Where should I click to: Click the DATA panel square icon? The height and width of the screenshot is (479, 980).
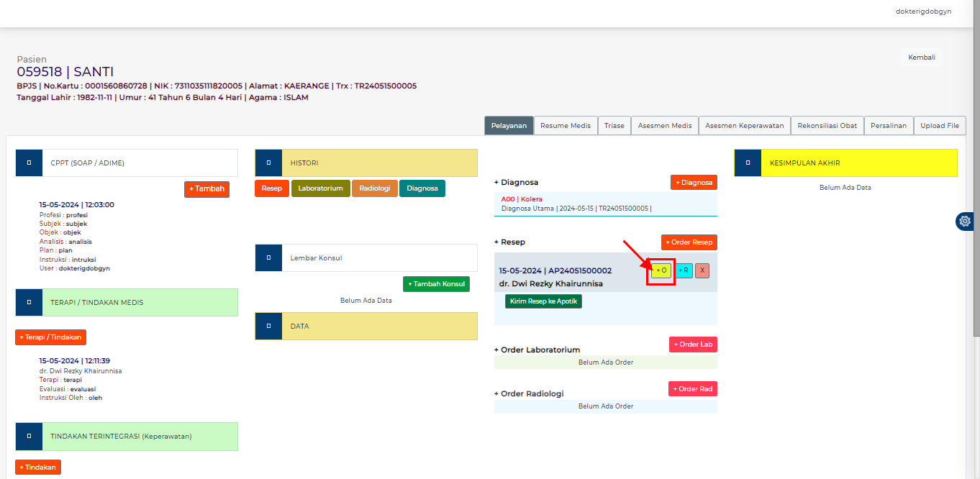(x=268, y=326)
